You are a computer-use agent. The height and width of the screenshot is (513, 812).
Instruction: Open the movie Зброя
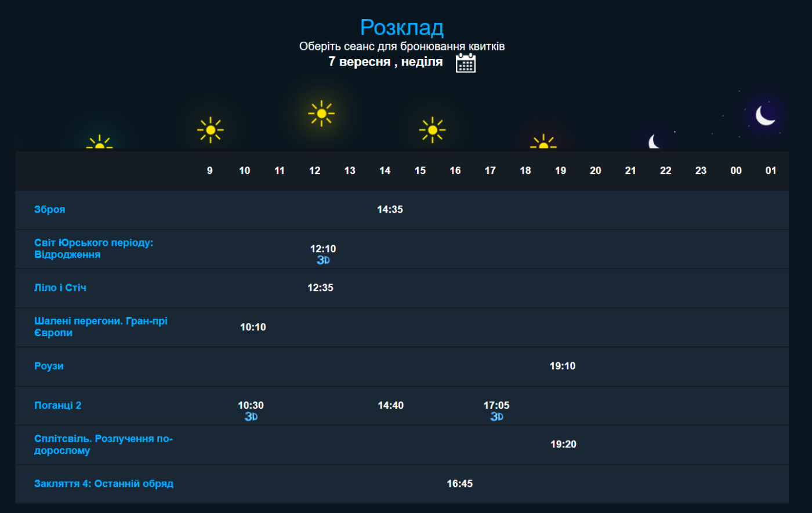50,209
